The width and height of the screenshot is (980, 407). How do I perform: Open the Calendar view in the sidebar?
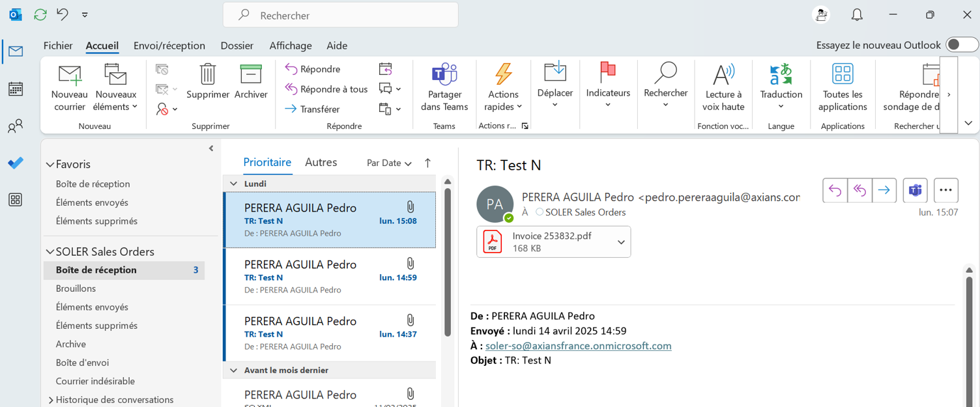[16, 89]
